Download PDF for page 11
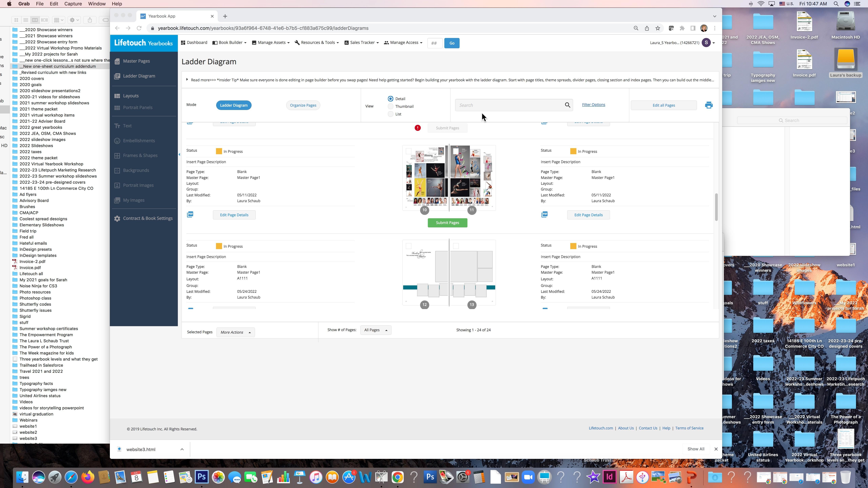868x488 pixels. (x=545, y=215)
